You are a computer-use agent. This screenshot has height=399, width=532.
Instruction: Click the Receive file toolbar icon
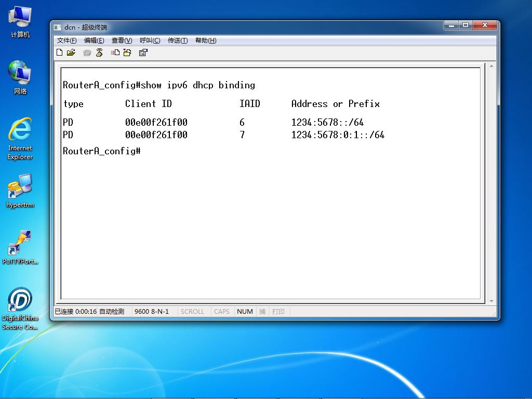click(x=127, y=52)
